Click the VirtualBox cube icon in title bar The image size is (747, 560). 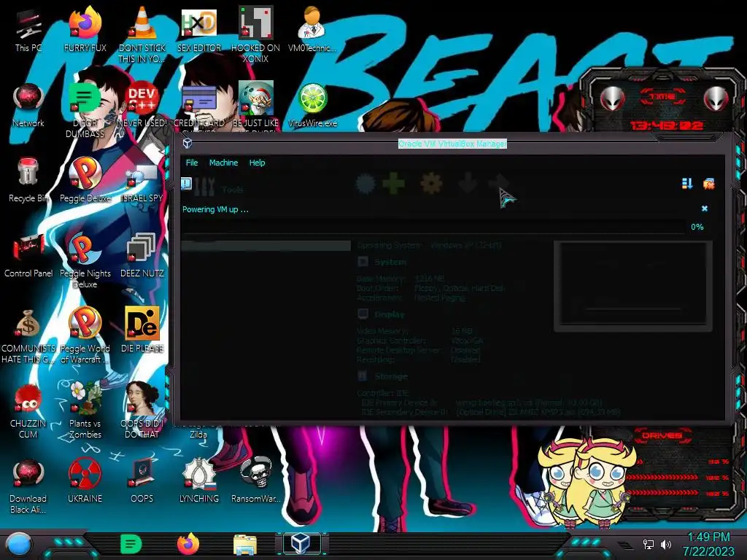[x=187, y=143]
